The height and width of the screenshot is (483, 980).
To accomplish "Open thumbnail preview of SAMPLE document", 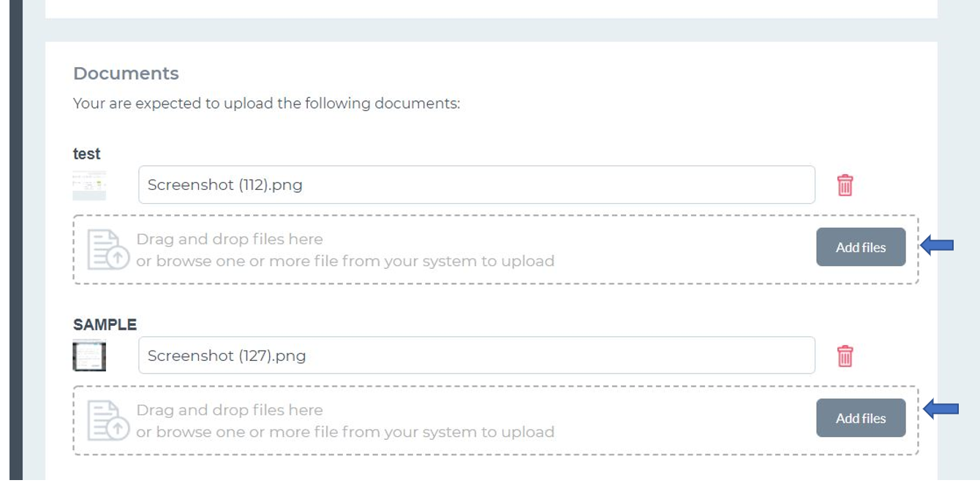I will (89, 357).
